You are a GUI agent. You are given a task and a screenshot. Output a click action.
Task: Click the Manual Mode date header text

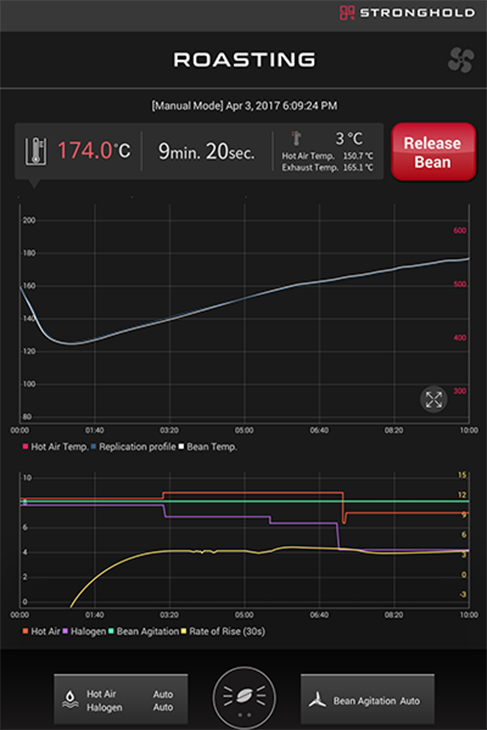coord(244,106)
